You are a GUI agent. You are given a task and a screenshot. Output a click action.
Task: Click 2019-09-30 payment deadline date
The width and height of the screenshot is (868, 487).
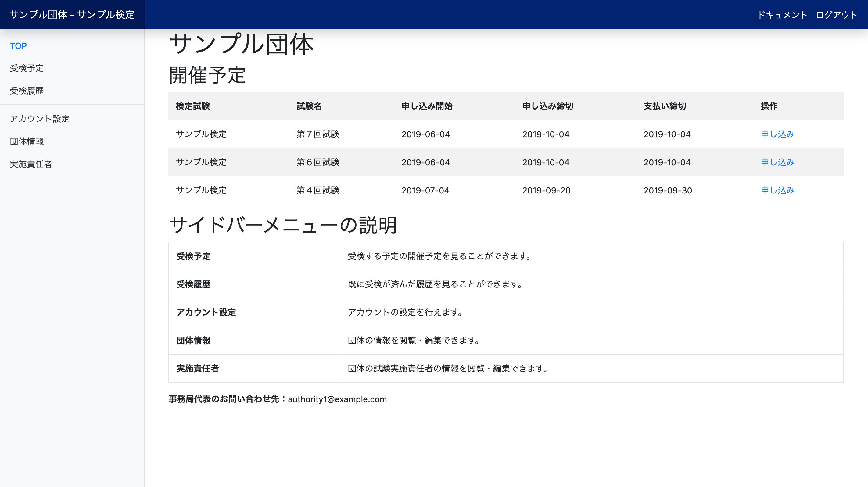click(x=668, y=190)
